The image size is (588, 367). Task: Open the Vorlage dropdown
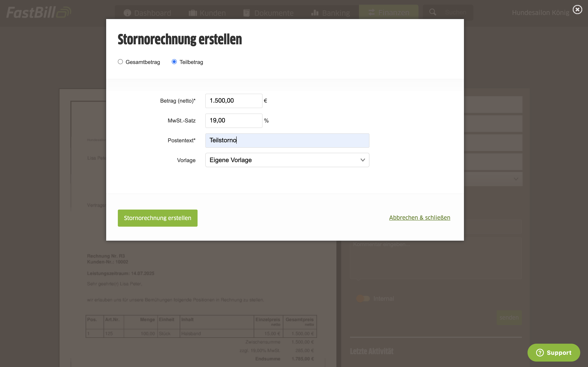(287, 160)
